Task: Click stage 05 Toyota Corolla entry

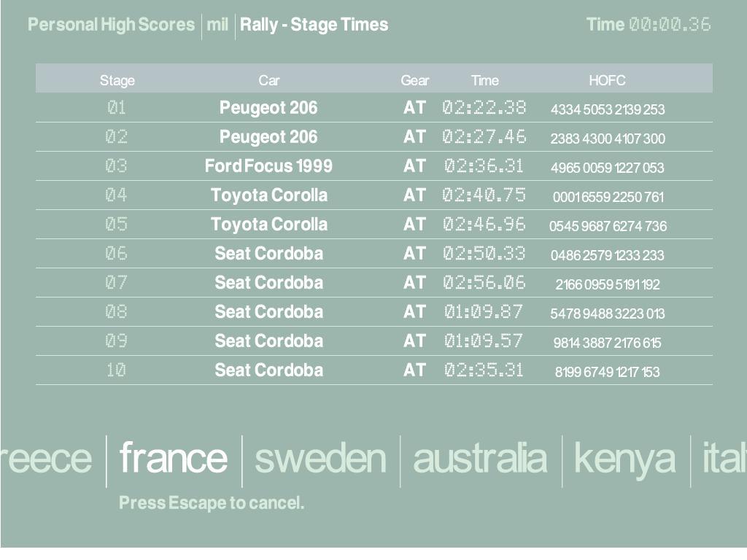Action: [268, 225]
